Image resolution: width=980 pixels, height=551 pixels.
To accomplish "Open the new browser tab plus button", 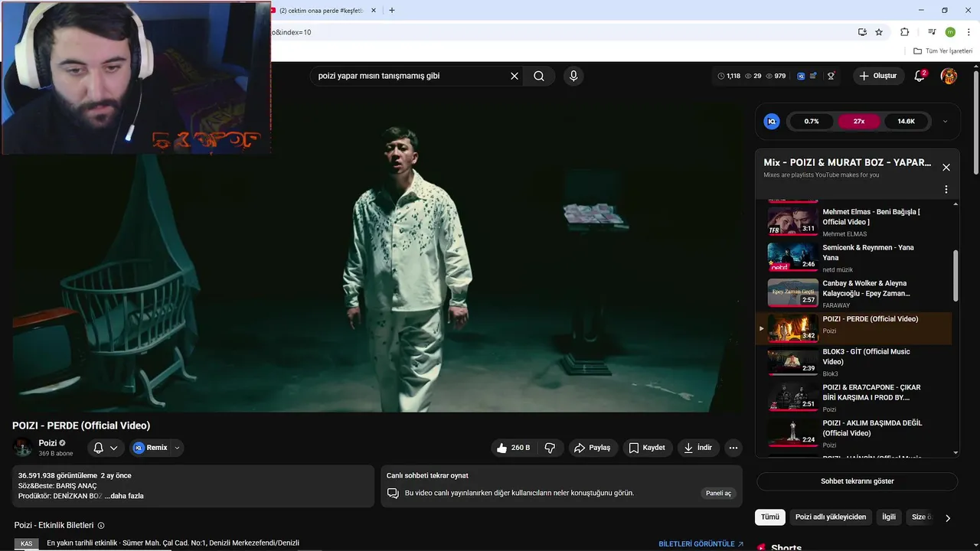I will tap(392, 11).
